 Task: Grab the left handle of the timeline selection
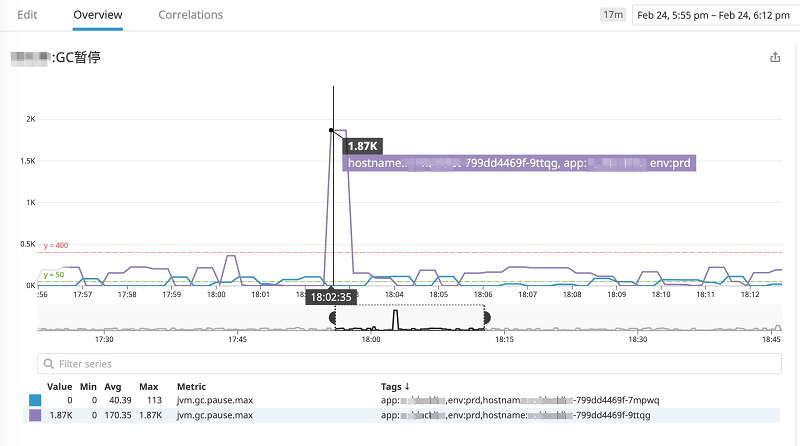pos(334,317)
